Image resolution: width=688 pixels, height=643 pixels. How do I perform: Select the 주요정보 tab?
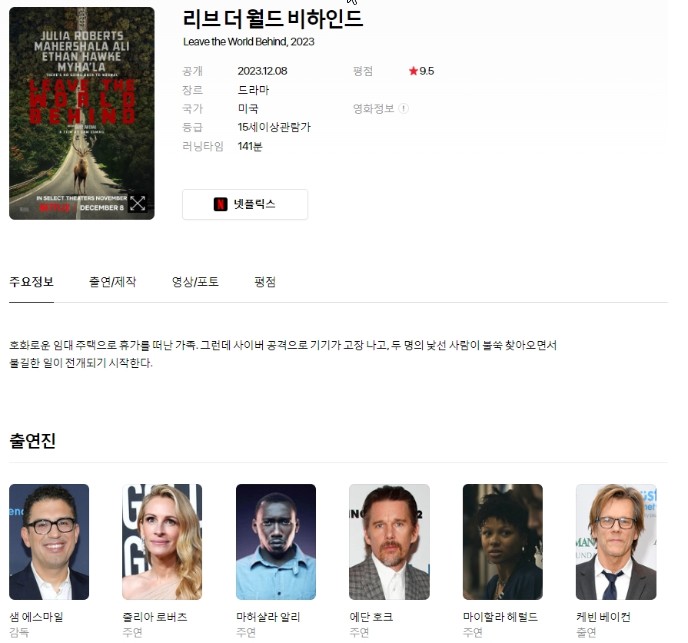(31, 282)
